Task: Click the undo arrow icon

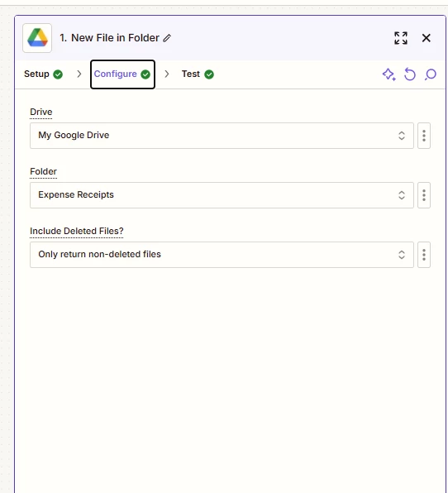Action: coord(410,74)
